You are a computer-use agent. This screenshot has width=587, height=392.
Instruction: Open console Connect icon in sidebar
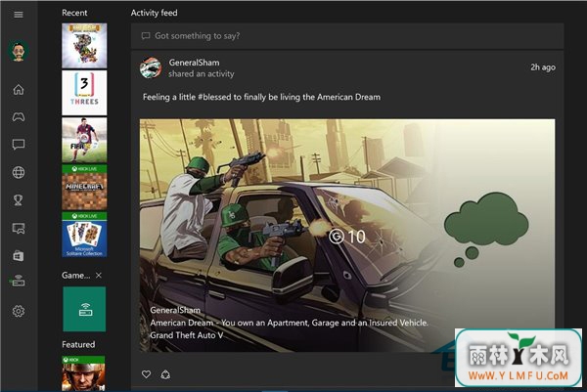[x=18, y=281]
